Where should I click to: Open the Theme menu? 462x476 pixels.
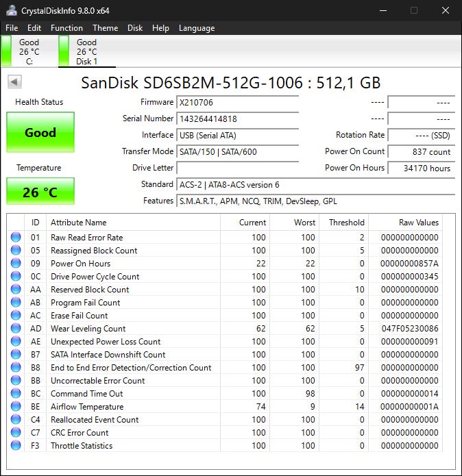tap(105, 28)
